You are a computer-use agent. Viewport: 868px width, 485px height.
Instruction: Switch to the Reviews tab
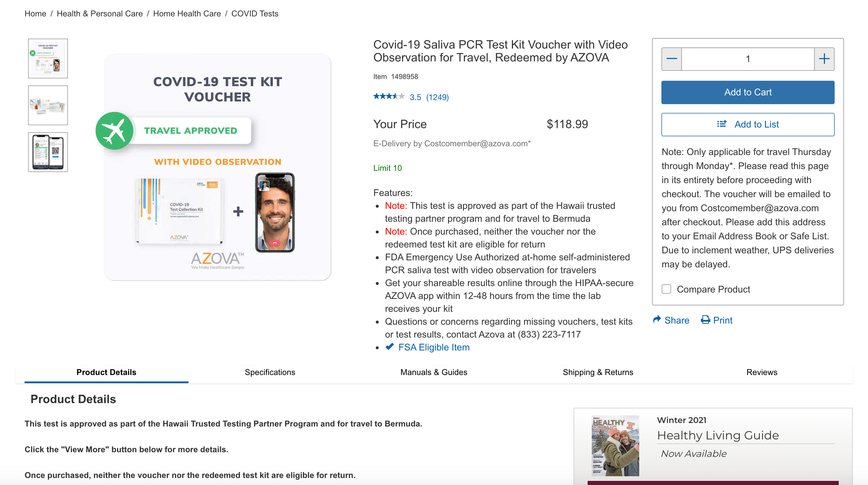(x=761, y=372)
